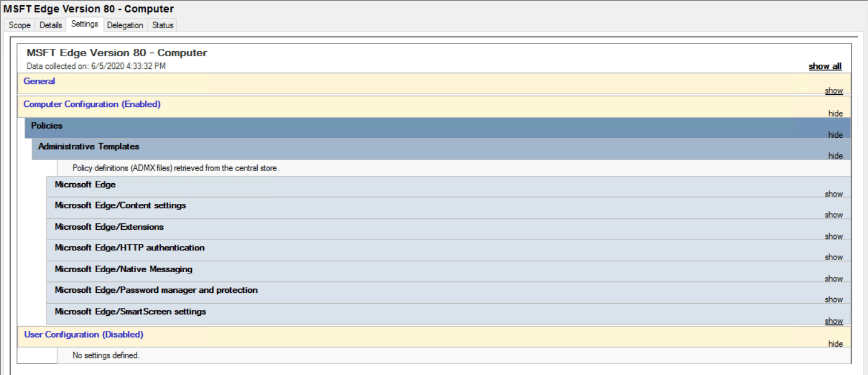The image size is (868, 375).
Task: Select the 'Microsoft Edge/Extensions' title
Action: [x=109, y=227]
